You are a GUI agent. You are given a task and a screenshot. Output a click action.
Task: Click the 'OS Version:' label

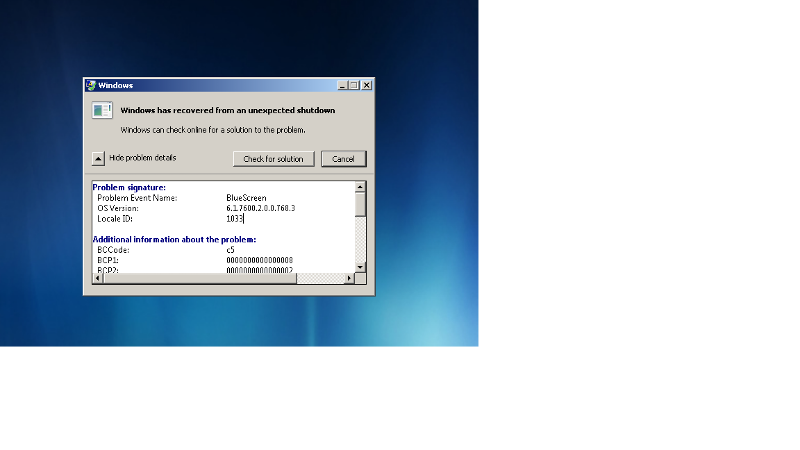pos(118,208)
